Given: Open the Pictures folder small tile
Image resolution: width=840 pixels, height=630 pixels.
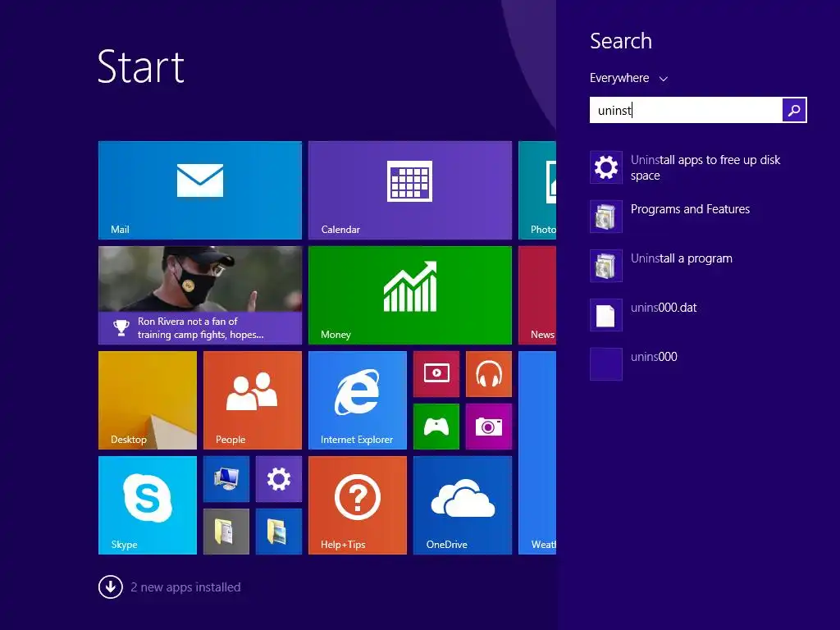Looking at the screenshot, I should pos(279,532).
